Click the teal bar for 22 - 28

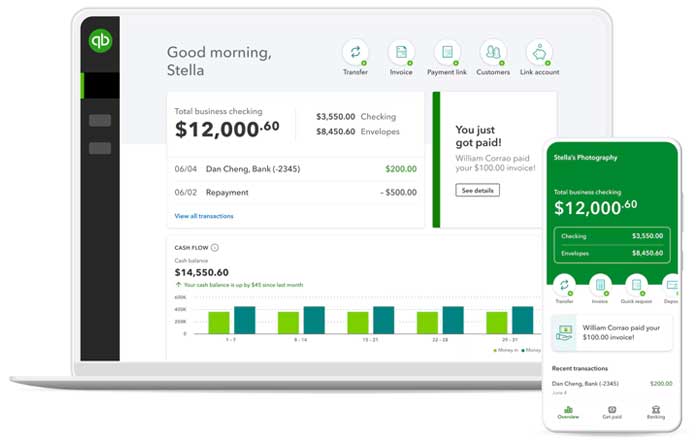(453, 320)
